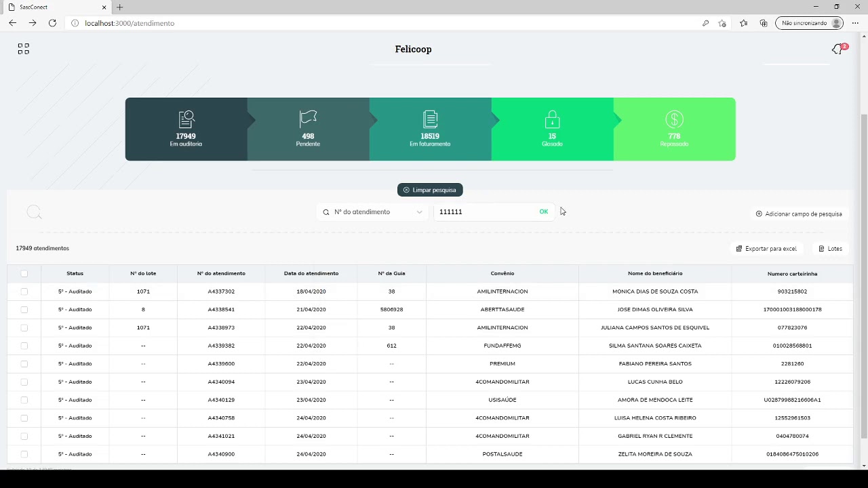Check the row for atendimento A4339600
This screenshot has width=868, height=488.
pyautogui.click(x=24, y=364)
